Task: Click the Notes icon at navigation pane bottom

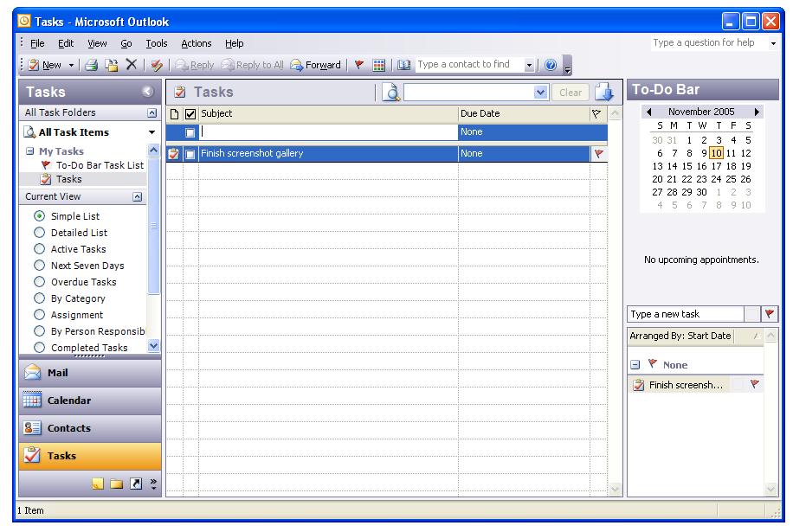Action: (98, 484)
